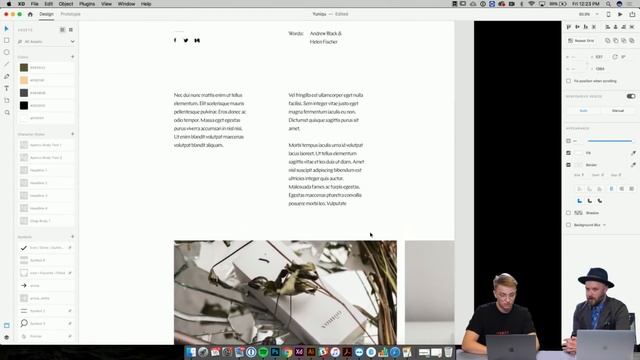Click the Twitter icon on the artboard

(186, 40)
